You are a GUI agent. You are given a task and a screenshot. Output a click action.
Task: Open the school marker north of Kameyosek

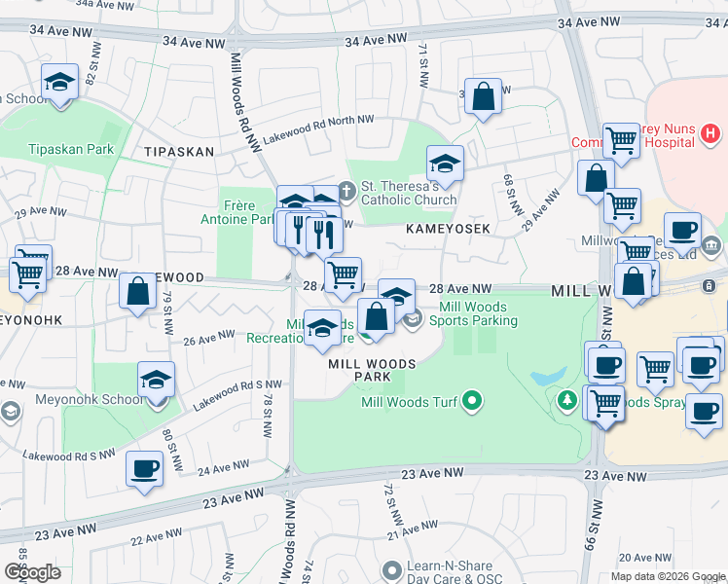pyautogui.click(x=445, y=163)
